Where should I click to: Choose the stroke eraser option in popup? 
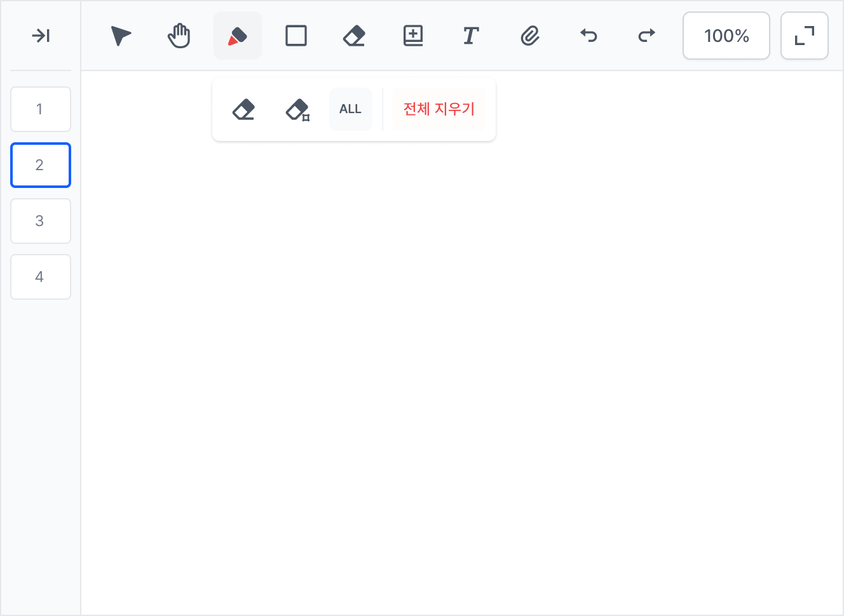[x=244, y=109]
